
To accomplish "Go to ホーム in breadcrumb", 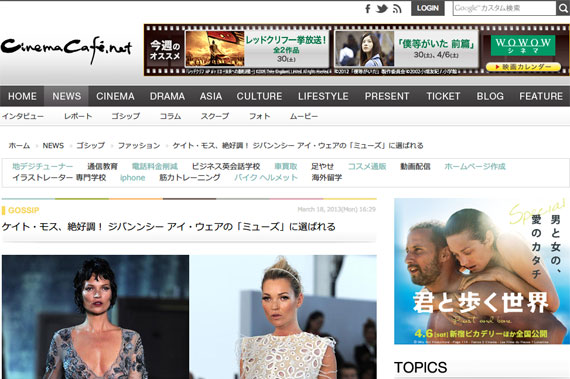I will (x=19, y=146).
